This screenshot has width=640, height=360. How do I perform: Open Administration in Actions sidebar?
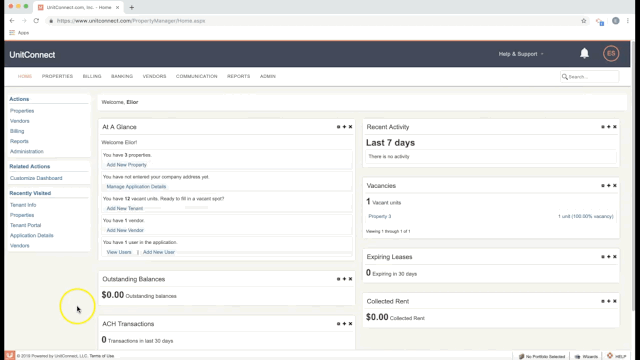[27, 151]
